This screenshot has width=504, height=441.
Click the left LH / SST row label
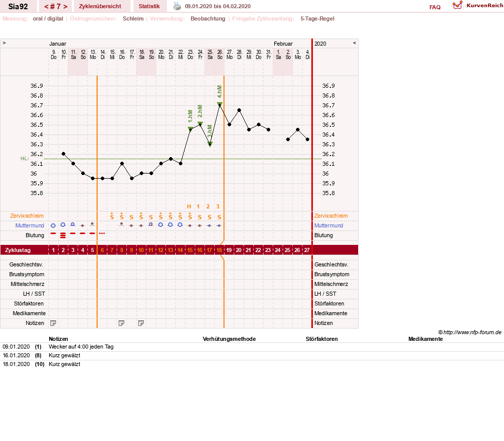click(34, 294)
